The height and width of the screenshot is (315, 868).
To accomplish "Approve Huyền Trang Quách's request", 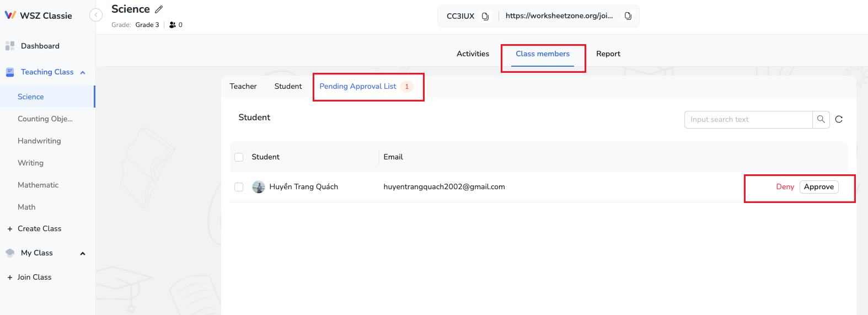I will pyautogui.click(x=819, y=187).
